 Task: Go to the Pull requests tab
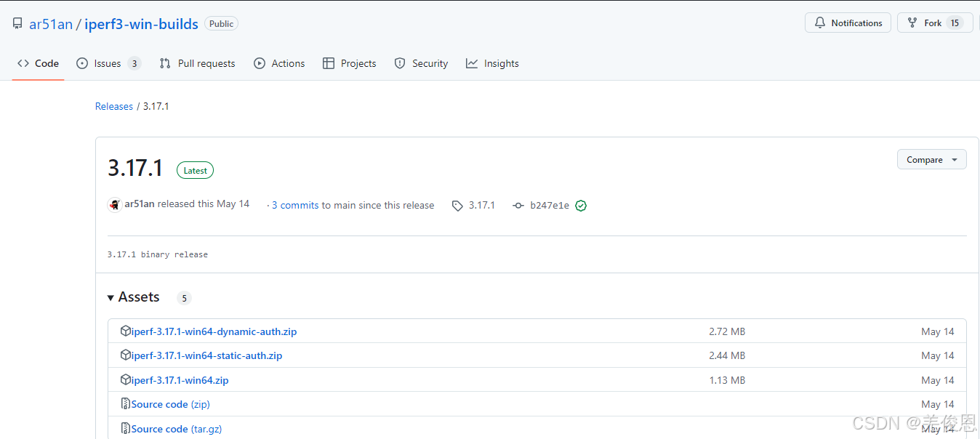pyautogui.click(x=197, y=63)
